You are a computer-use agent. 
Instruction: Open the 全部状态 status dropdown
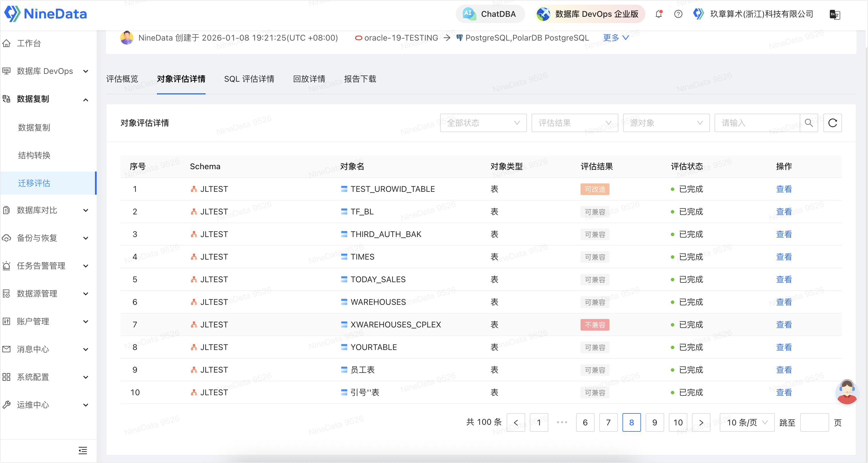(483, 123)
